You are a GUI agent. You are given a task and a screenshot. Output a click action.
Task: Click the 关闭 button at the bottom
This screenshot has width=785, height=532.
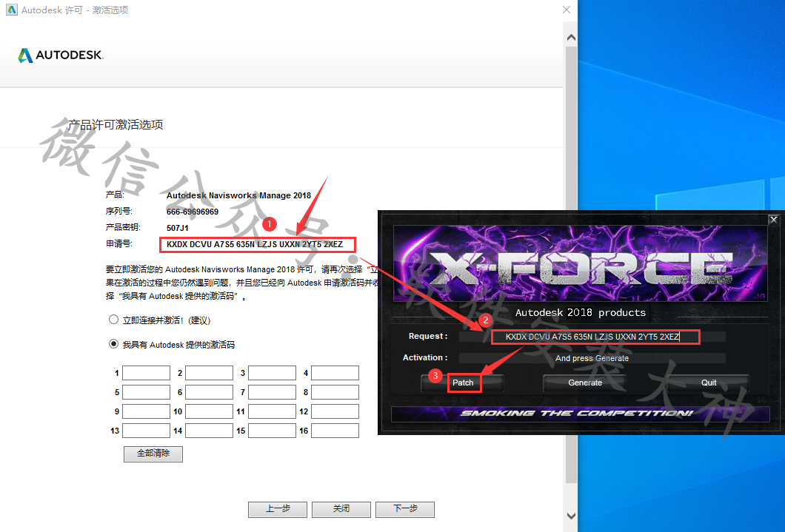(x=341, y=510)
